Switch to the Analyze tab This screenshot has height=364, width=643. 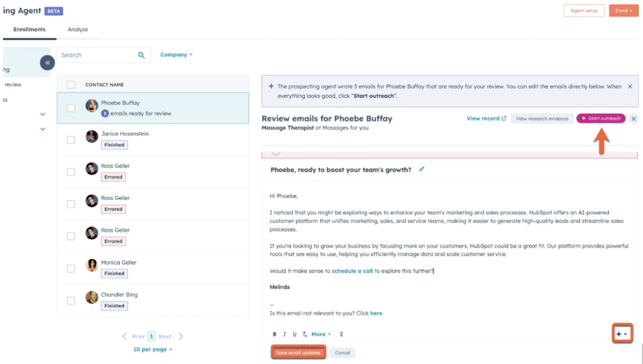coord(77,29)
